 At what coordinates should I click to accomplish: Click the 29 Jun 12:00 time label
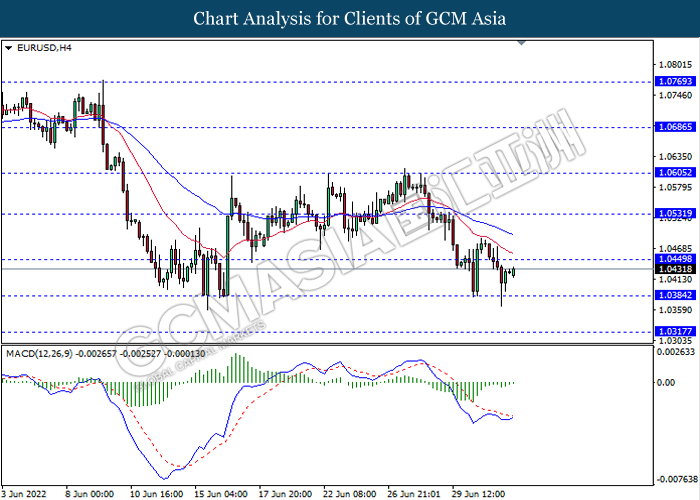[x=479, y=494]
